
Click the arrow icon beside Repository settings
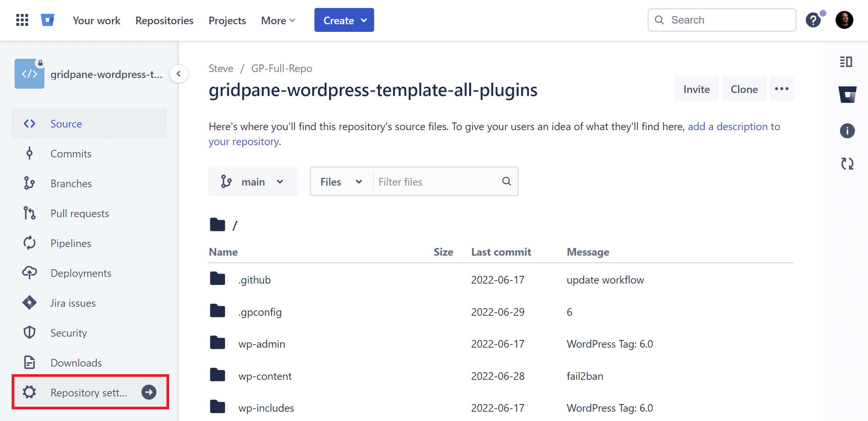[149, 392]
